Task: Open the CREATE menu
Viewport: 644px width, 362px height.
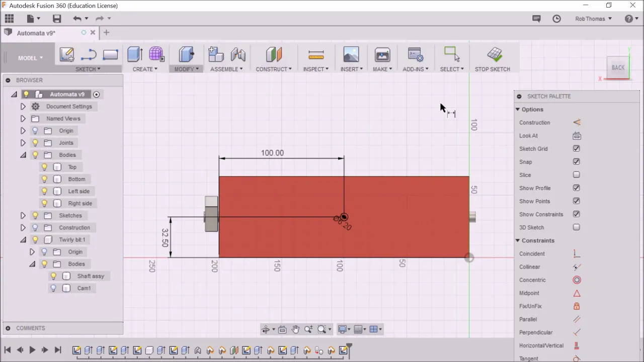Action: pos(145,69)
